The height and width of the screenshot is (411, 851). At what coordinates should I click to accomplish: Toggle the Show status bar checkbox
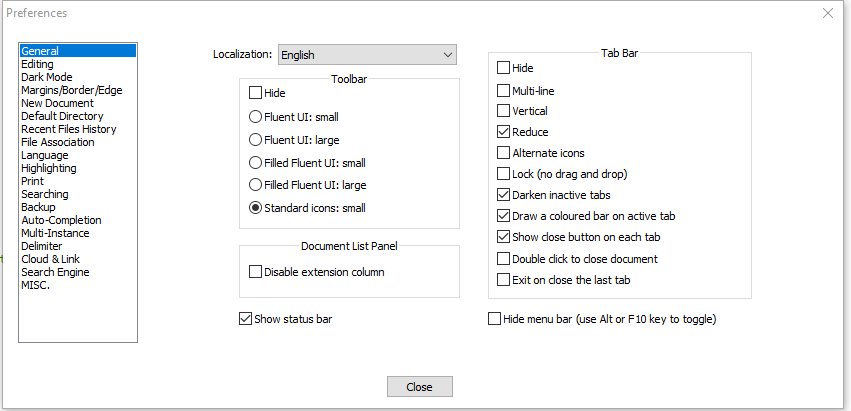click(246, 319)
